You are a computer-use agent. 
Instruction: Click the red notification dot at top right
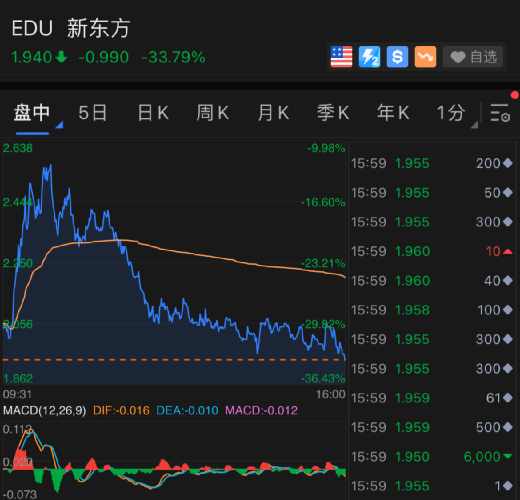click(x=515, y=95)
